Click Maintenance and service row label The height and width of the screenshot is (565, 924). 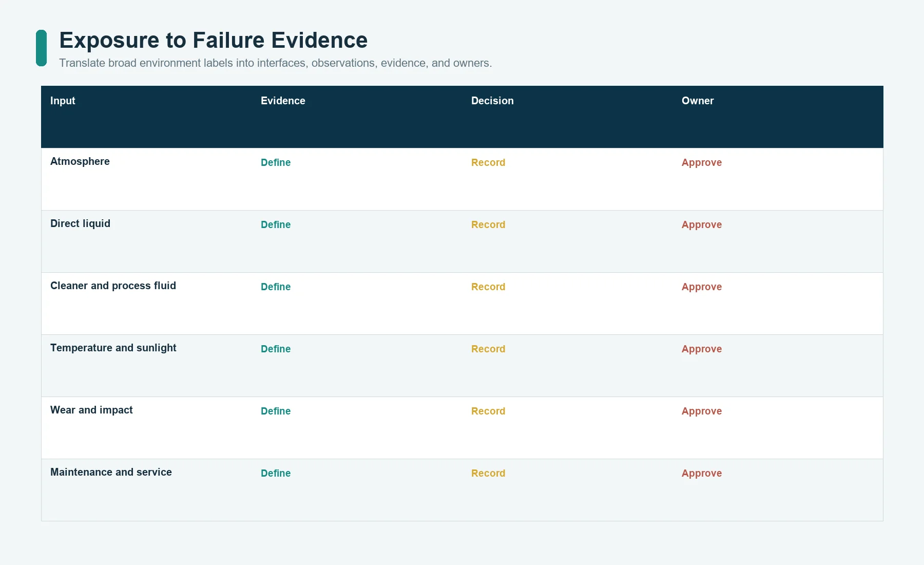tap(111, 472)
